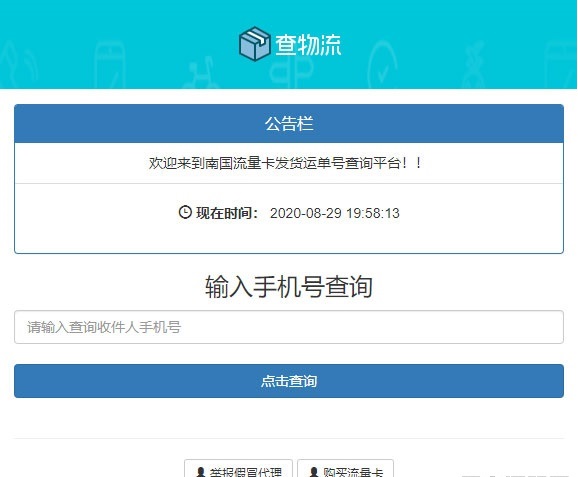
Task: Click the placeholder text 请输入查询收件人手机号
Action: point(104,327)
